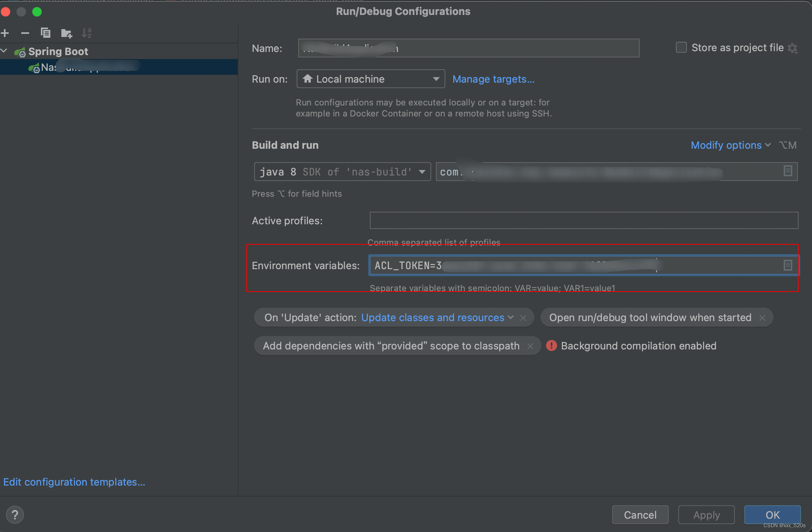Copy the selected configuration

(46, 33)
